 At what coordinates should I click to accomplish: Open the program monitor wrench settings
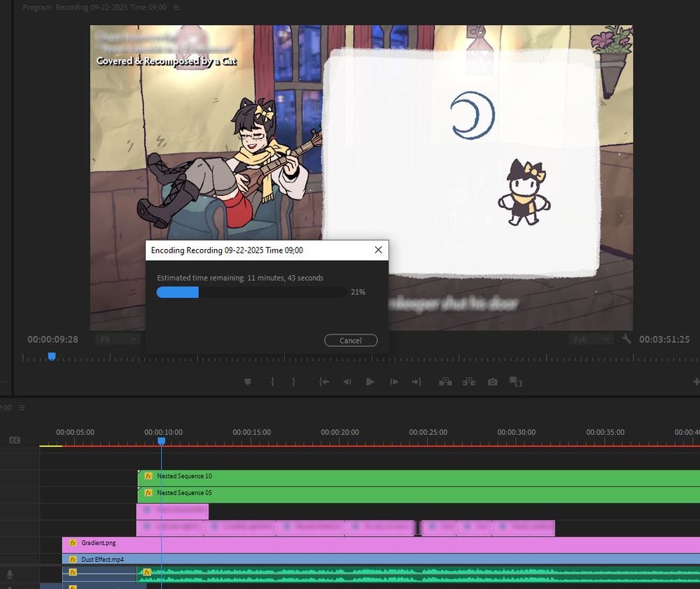point(626,339)
